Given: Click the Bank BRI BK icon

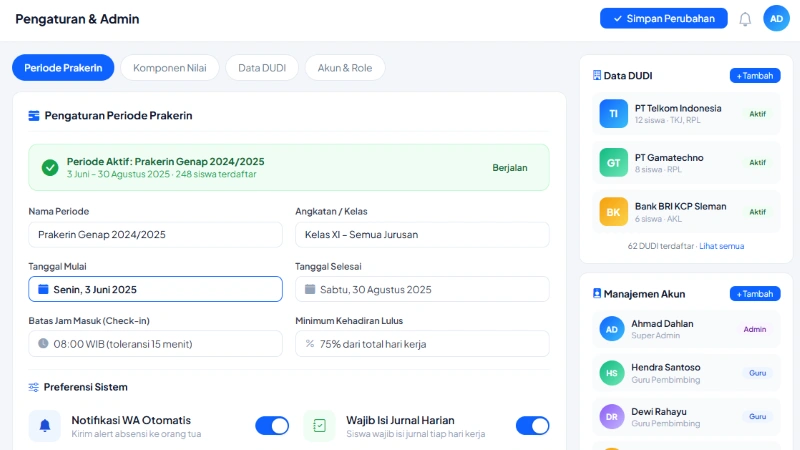Looking at the screenshot, I should (x=614, y=212).
